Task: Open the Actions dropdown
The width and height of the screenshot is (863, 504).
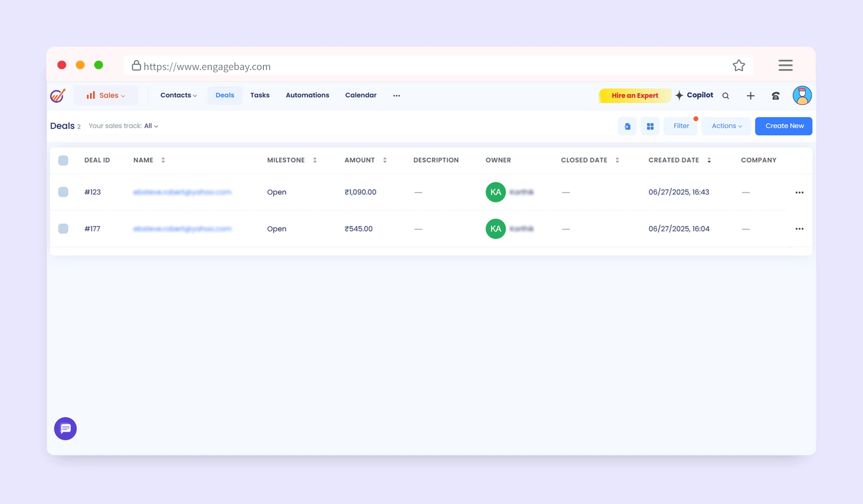Action: click(726, 126)
